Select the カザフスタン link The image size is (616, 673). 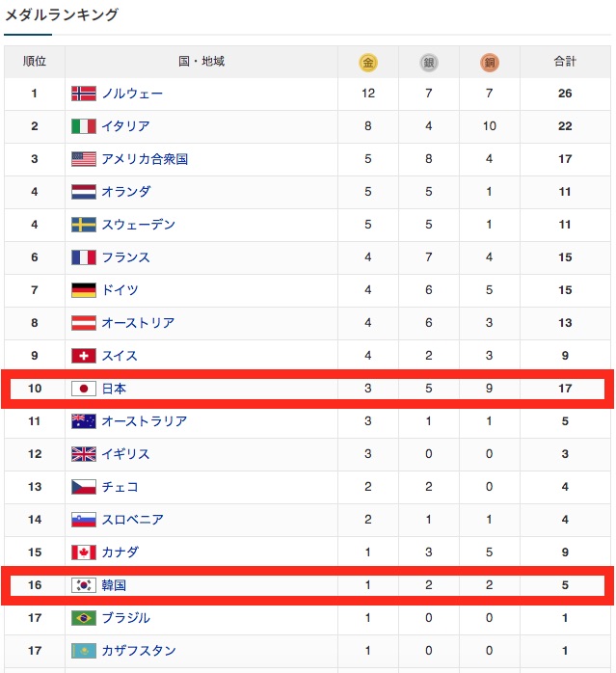pos(139,651)
